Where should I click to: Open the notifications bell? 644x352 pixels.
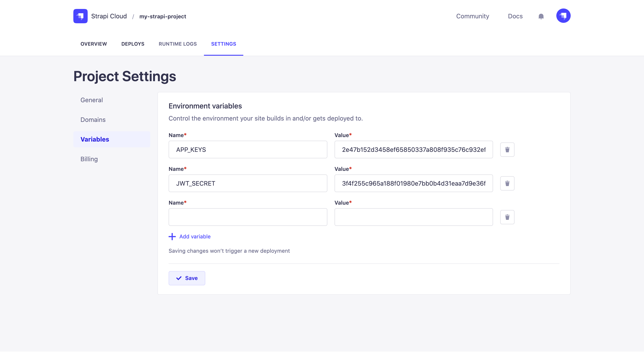click(x=541, y=17)
